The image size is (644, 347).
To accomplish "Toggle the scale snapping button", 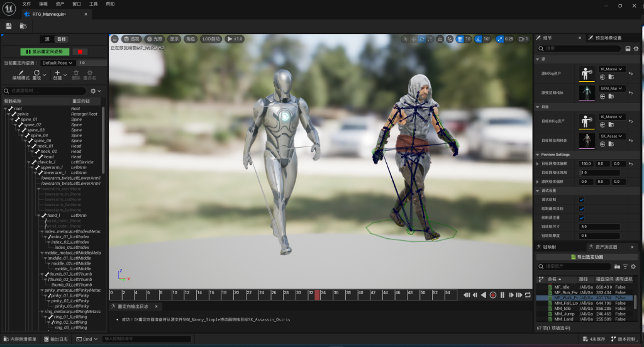I will pos(499,39).
